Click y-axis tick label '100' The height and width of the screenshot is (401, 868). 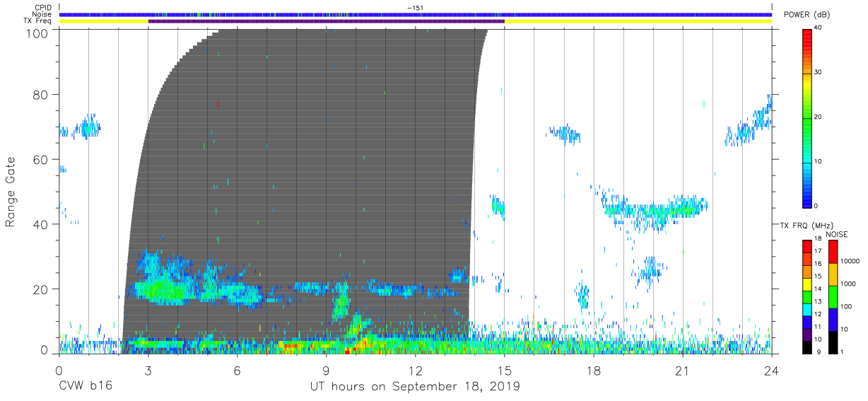(37, 33)
